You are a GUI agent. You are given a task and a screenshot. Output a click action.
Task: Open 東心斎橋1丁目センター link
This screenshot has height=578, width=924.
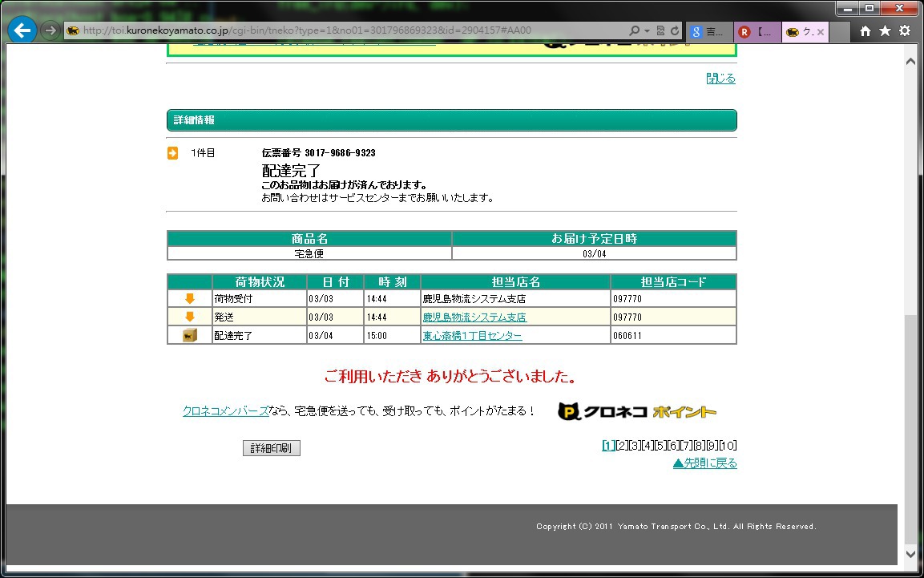pos(472,336)
